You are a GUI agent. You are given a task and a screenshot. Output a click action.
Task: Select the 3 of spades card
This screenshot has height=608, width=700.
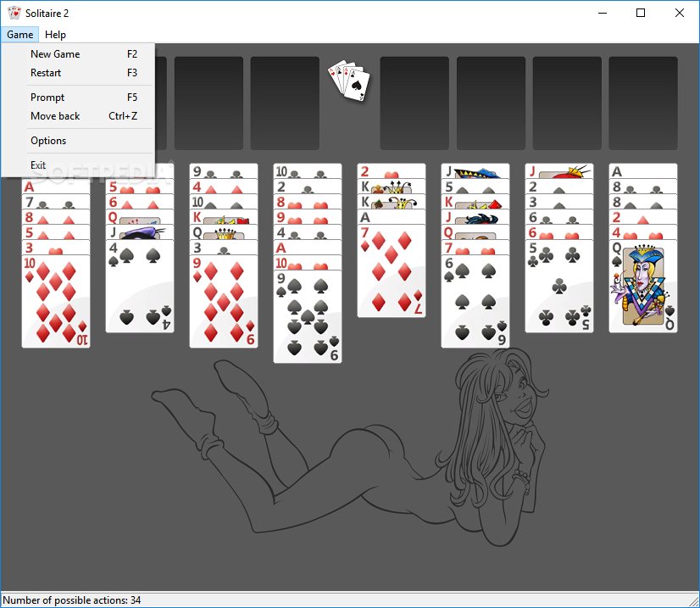click(x=559, y=202)
